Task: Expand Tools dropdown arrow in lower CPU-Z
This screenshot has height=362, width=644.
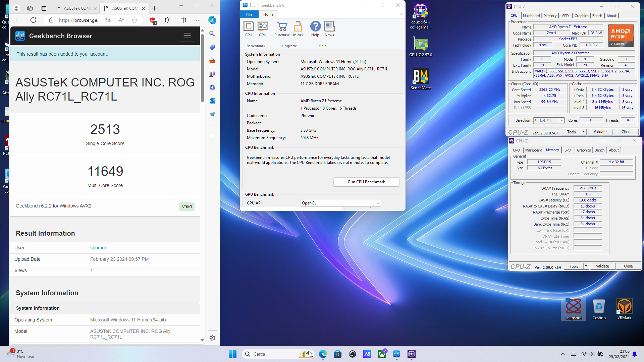Action: [586, 266]
